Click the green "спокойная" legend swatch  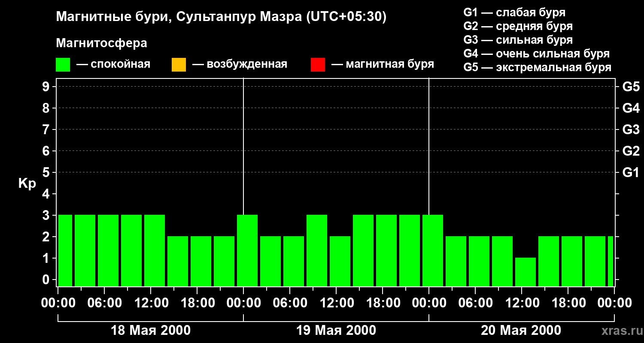coord(63,65)
